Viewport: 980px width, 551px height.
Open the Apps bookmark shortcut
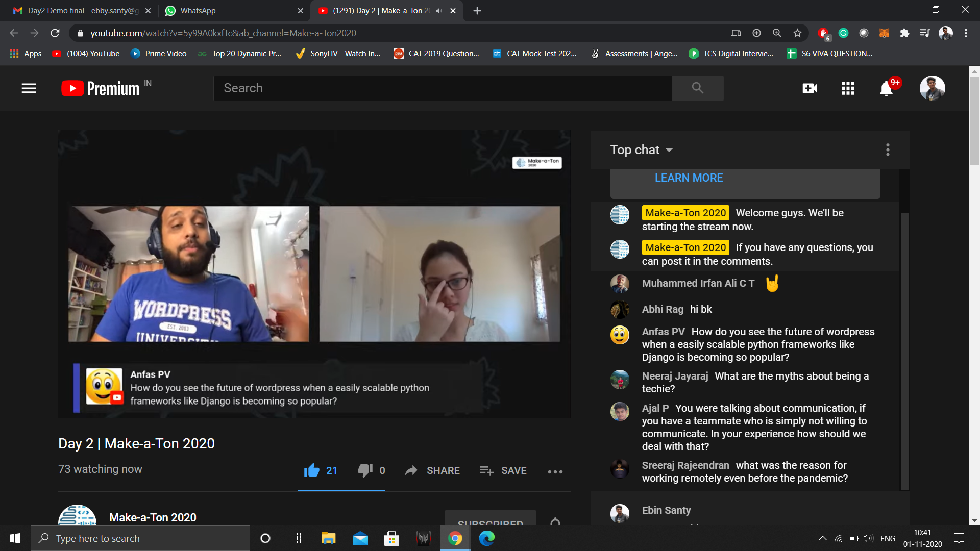(26, 54)
